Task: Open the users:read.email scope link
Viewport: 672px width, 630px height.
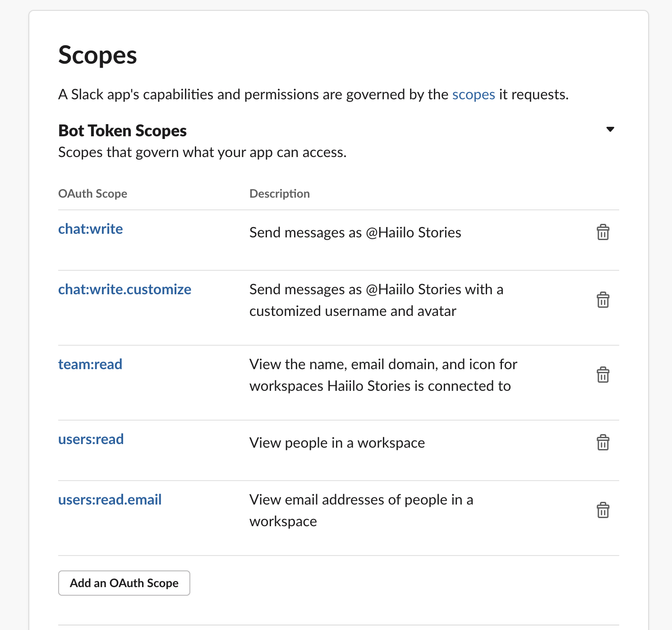Action: (110, 500)
